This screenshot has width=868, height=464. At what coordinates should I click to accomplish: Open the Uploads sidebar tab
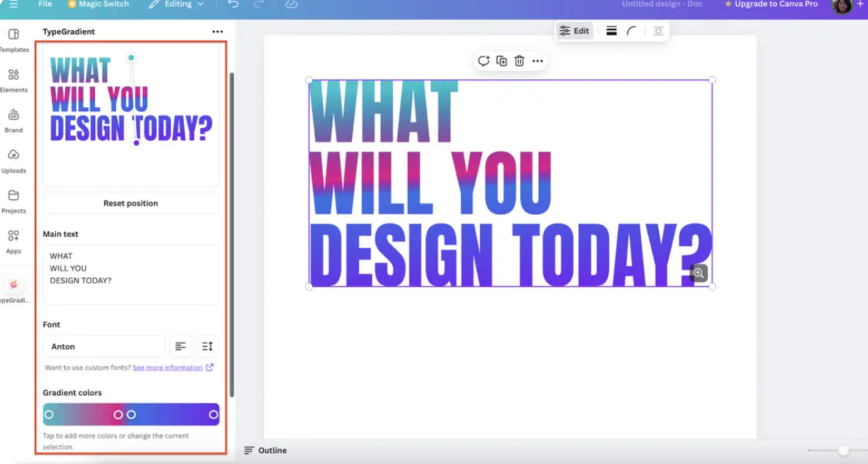click(14, 161)
